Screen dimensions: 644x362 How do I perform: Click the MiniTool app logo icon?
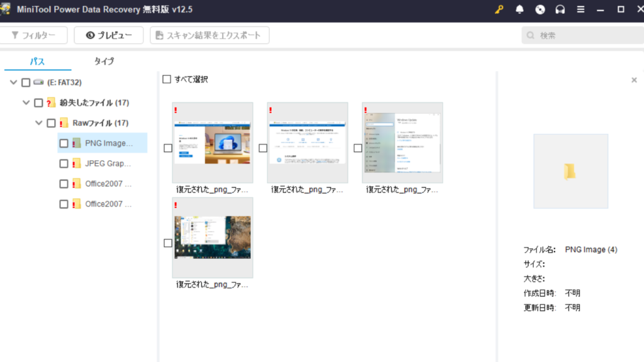pos(5,9)
